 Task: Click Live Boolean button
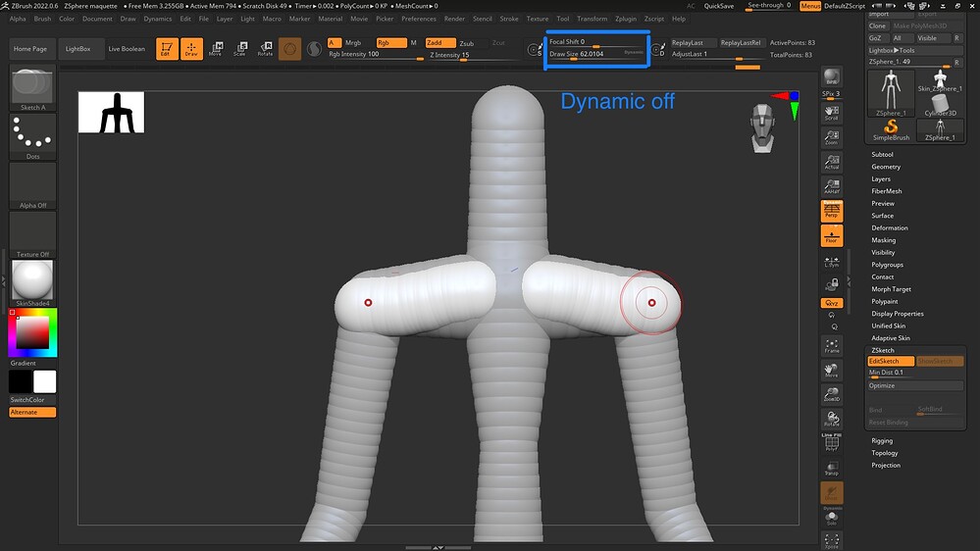point(127,49)
